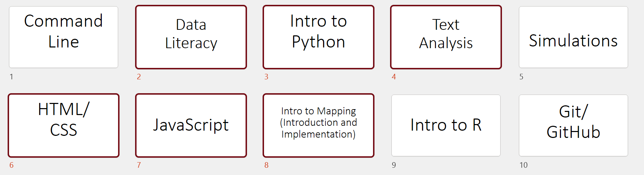The image size is (644, 175).
Task: Pick the Simulations slide
Action: pyautogui.click(x=573, y=37)
